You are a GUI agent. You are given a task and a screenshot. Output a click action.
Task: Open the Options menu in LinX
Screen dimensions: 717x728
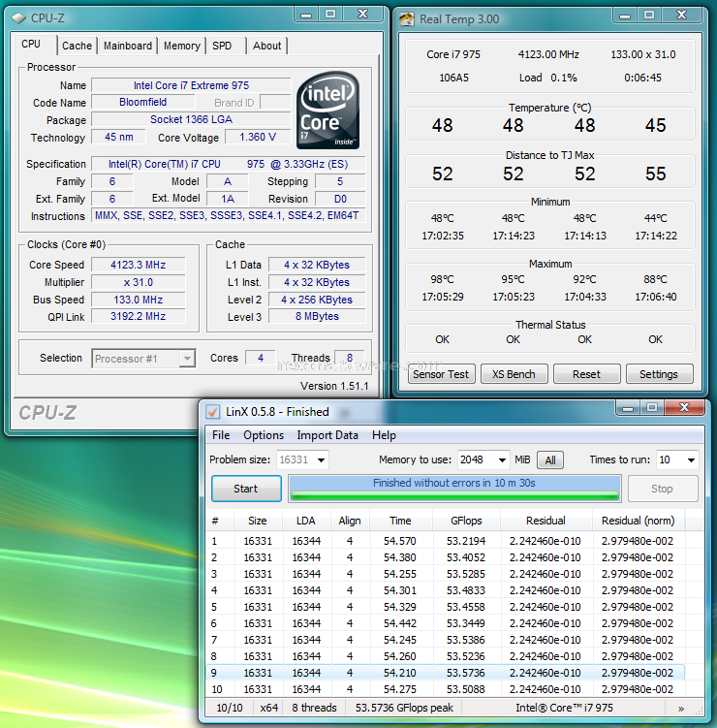pos(264,435)
